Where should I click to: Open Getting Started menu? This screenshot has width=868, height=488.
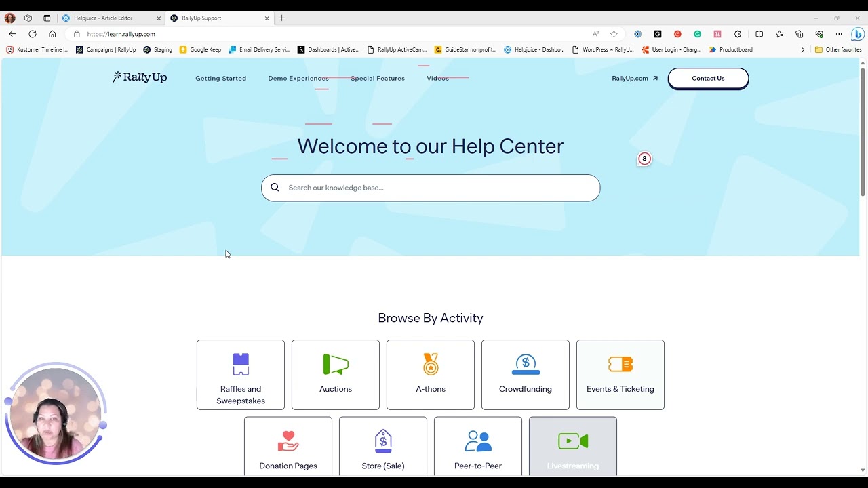coord(221,78)
